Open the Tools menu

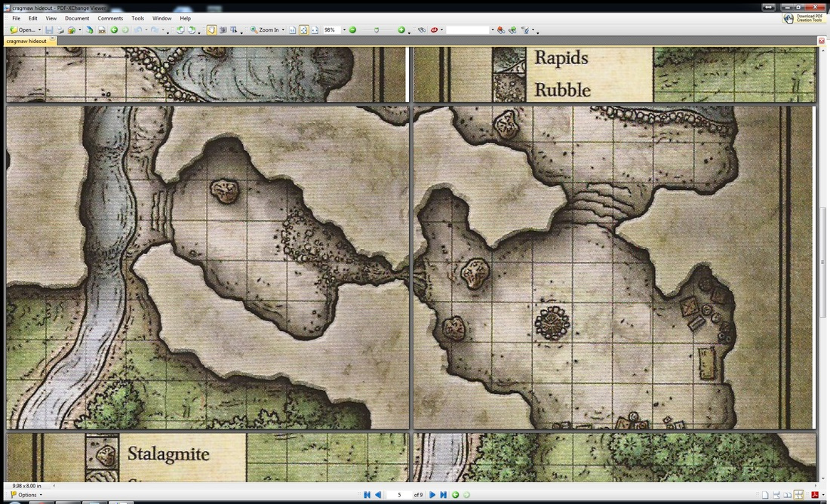[137, 18]
